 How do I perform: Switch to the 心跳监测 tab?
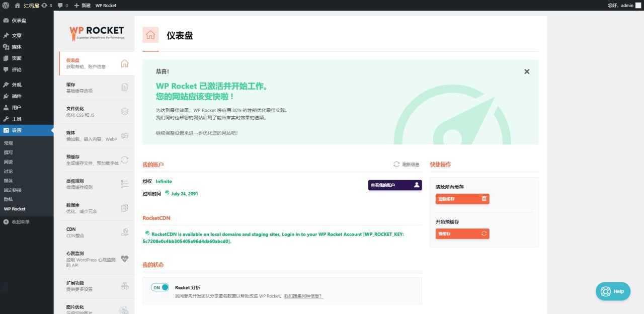click(x=97, y=259)
